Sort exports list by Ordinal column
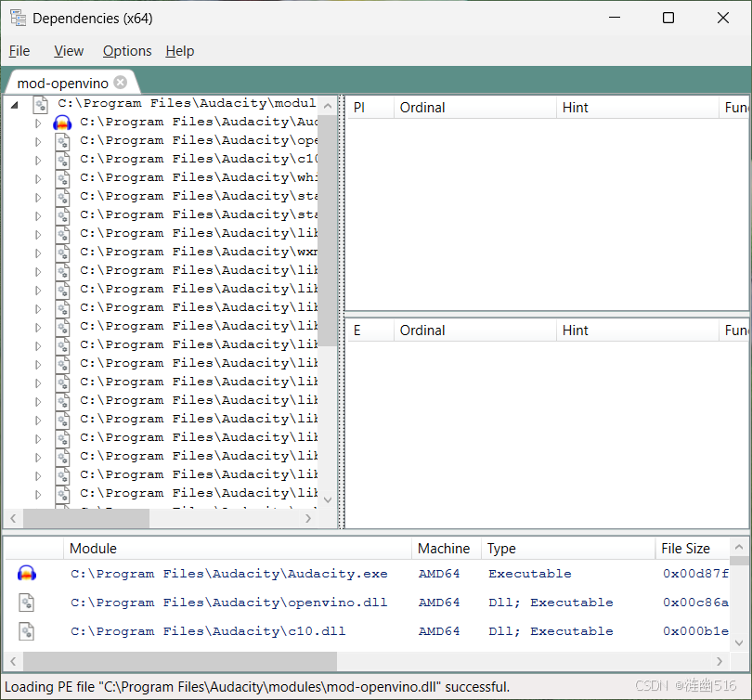The width and height of the screenshot is (752, 700). click(x=475, y=331)
